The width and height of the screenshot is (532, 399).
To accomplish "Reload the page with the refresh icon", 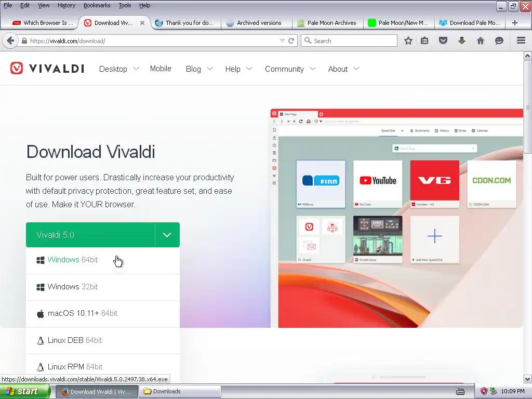I will (x=291, y=41).
